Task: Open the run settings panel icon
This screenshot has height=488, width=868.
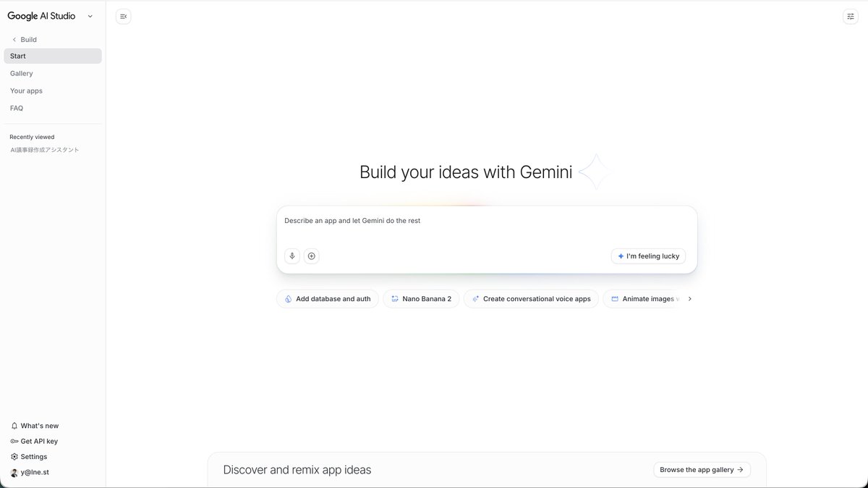Action: (850, 16)
